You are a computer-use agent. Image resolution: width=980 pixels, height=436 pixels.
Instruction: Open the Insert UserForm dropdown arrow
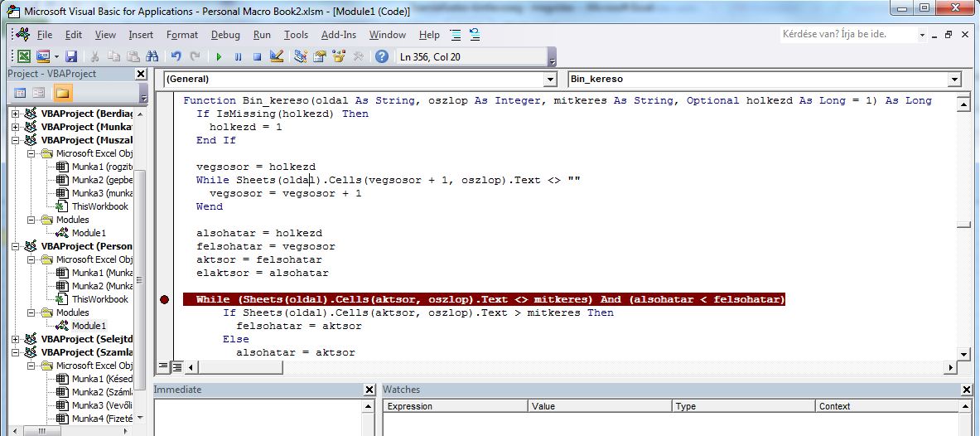click(56, 56)
